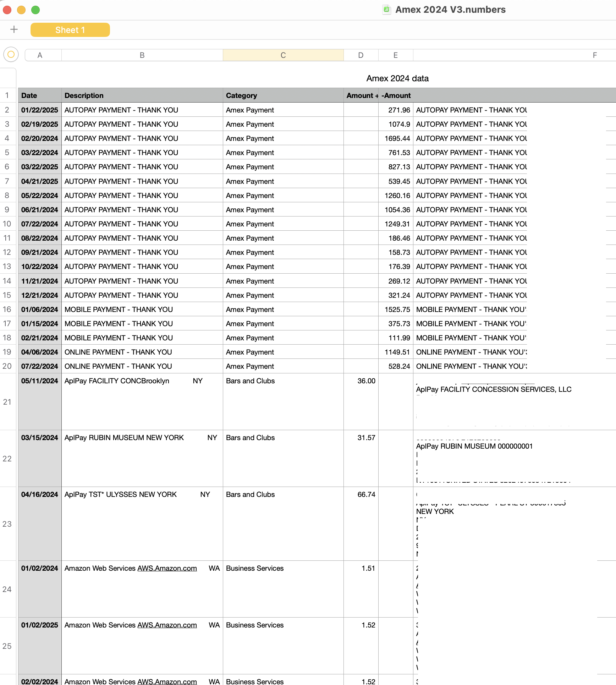616x685 pixels.
Task: Select column A header
Action: click(x=40, y=55)
